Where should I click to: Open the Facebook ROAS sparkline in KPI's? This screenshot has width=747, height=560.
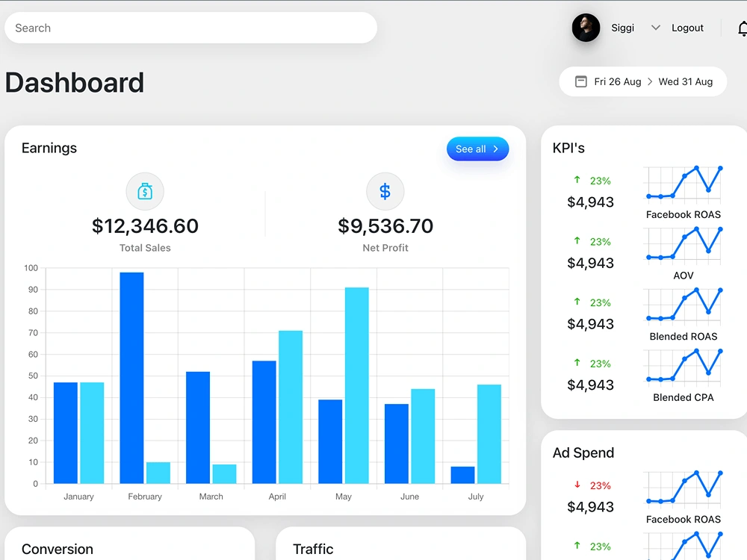[x=684, y=184]
